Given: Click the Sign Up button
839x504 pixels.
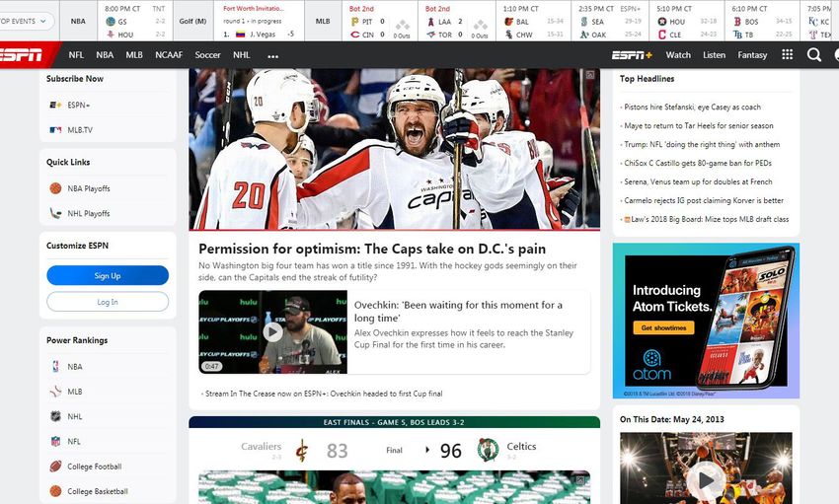Looking at the screenshot, I should tap(108, 276).
